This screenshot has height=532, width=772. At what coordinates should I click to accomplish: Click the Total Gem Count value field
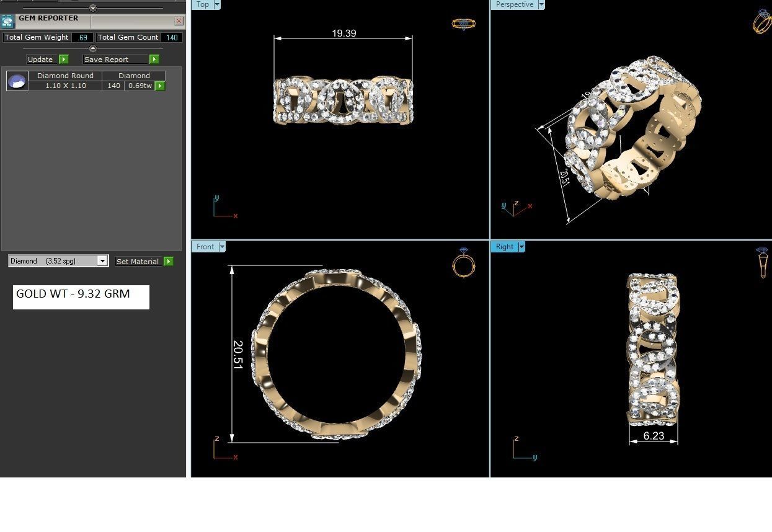point(172,37)
